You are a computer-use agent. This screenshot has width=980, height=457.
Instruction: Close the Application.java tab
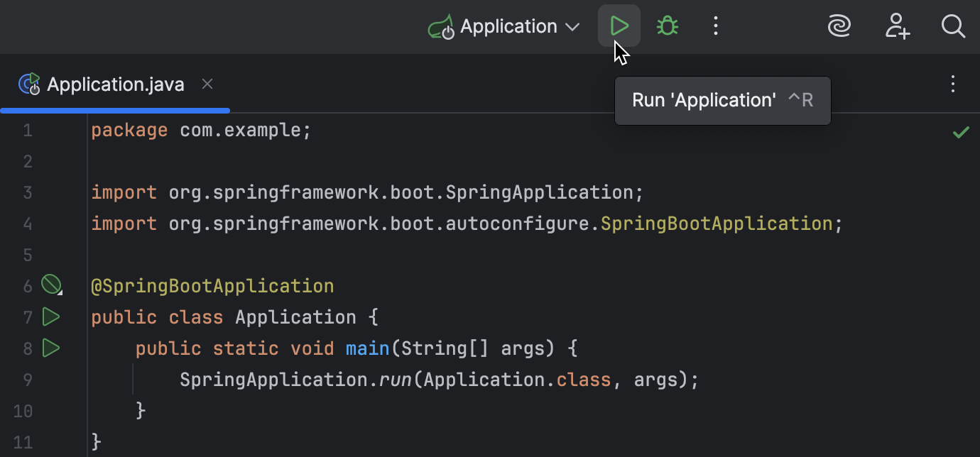pos(207,84)
